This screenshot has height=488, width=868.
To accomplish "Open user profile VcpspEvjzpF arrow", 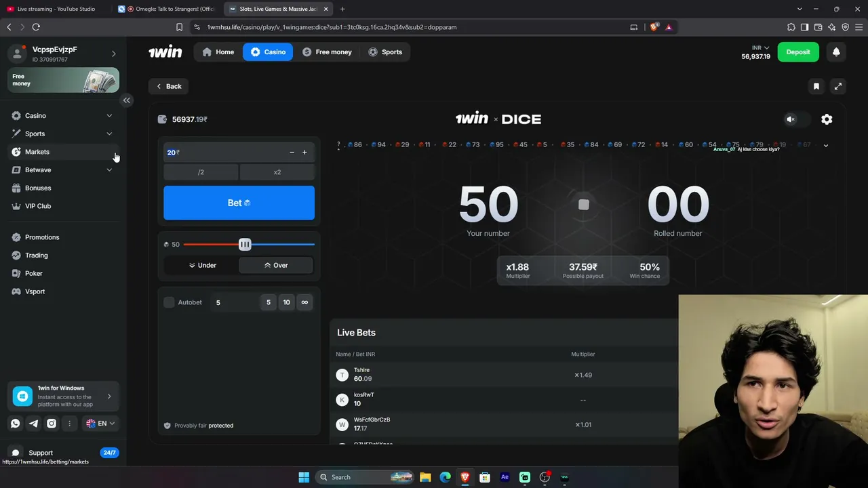I will click(113, 54).
